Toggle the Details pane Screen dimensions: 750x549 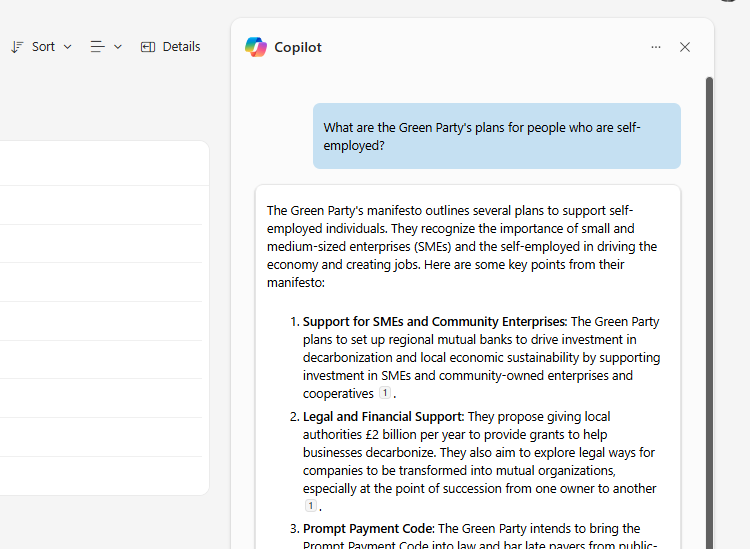(170, 47)
